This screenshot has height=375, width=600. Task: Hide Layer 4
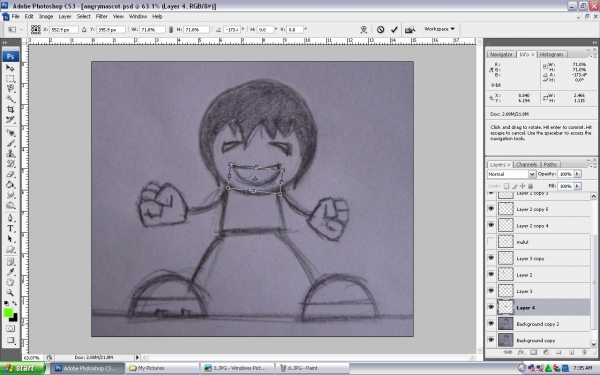pos(491,307)
